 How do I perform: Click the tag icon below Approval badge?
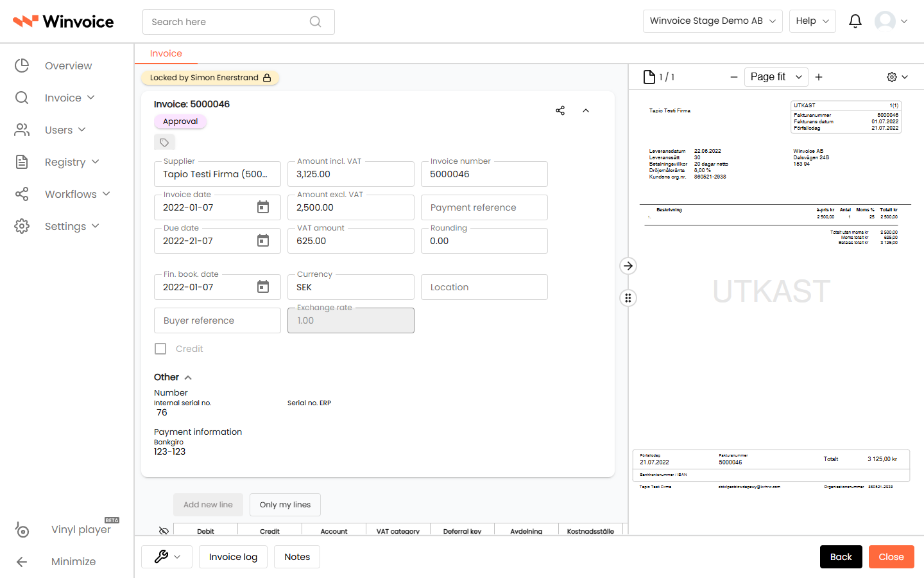[x=164, y=143]
